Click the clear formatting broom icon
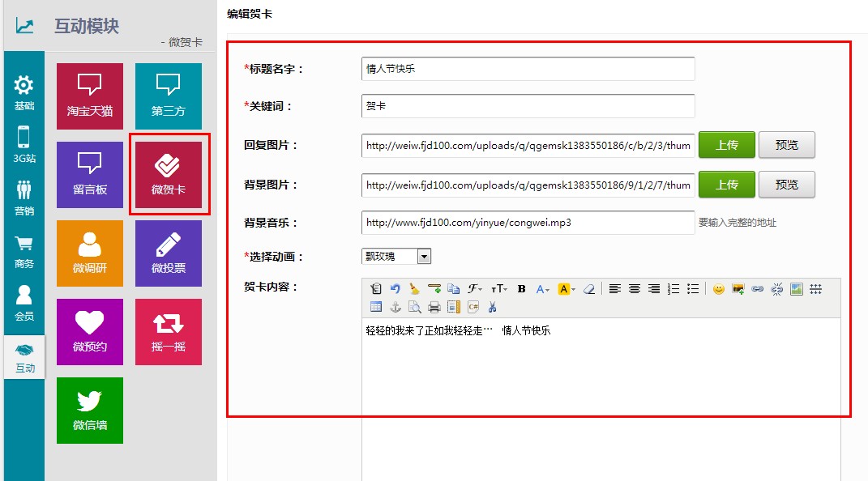868x481 pixels. (415, 288)
